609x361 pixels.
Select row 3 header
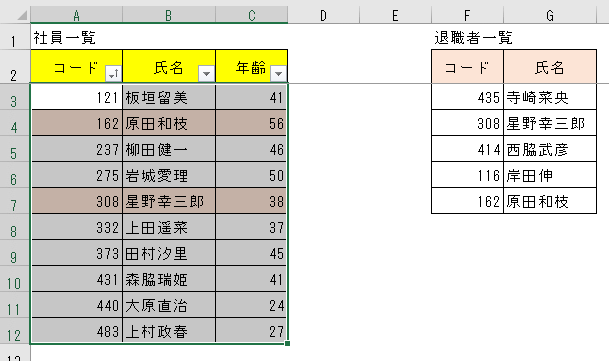(14, 97)
